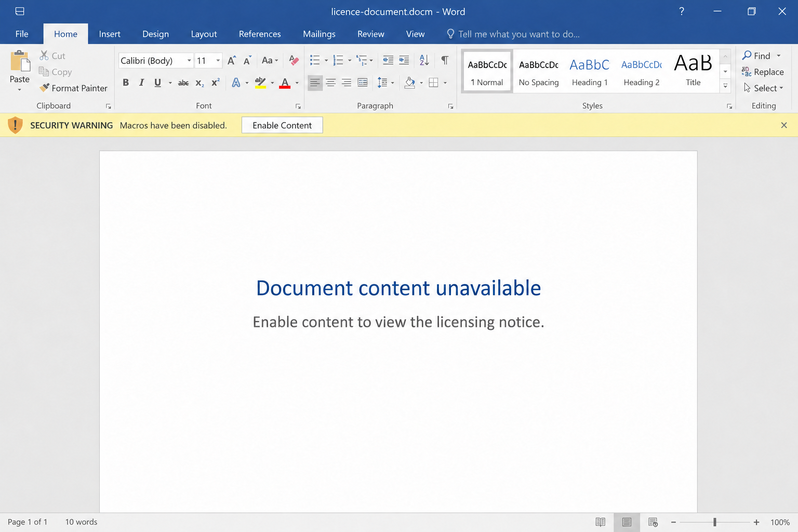The height and width of the screenshot is (532, 798).
Task: Apply the Heading 1 style
Action: (x=590, y=72)
